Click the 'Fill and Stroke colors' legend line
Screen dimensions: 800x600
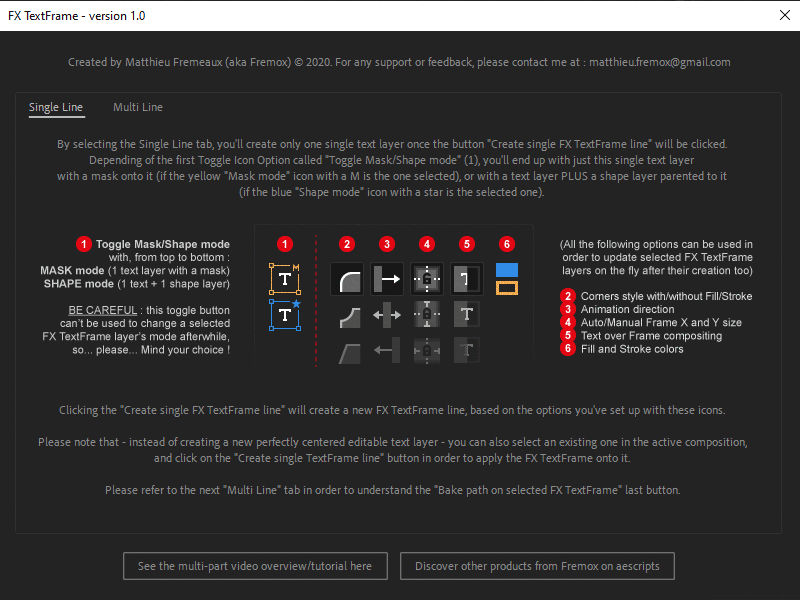tap(632, 349)
